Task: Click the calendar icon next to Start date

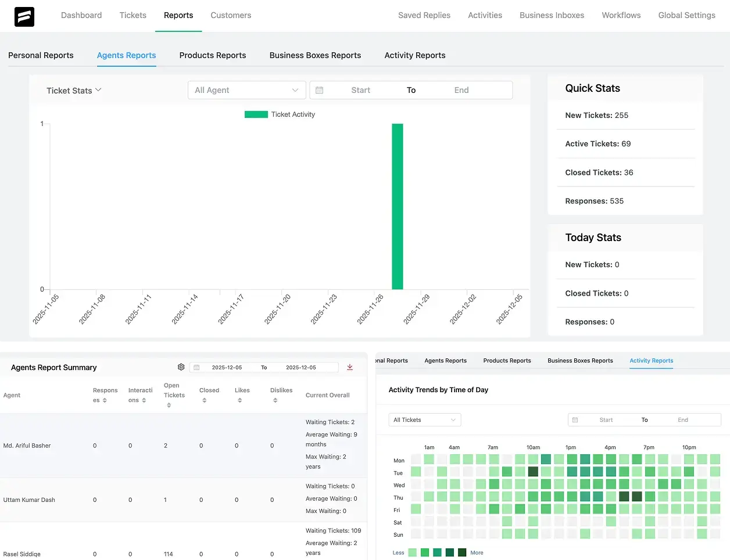Action: coord(319,90)
